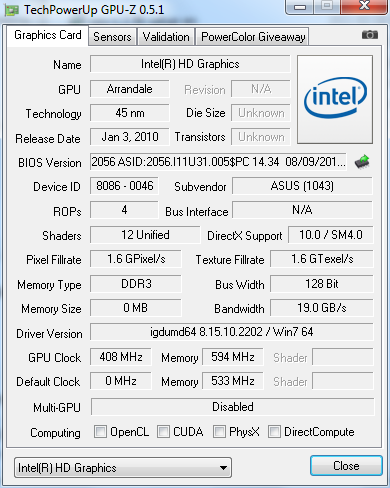390x488 pixels.
Task: Click the Shaders value 12 Unified
Action: 145,235
